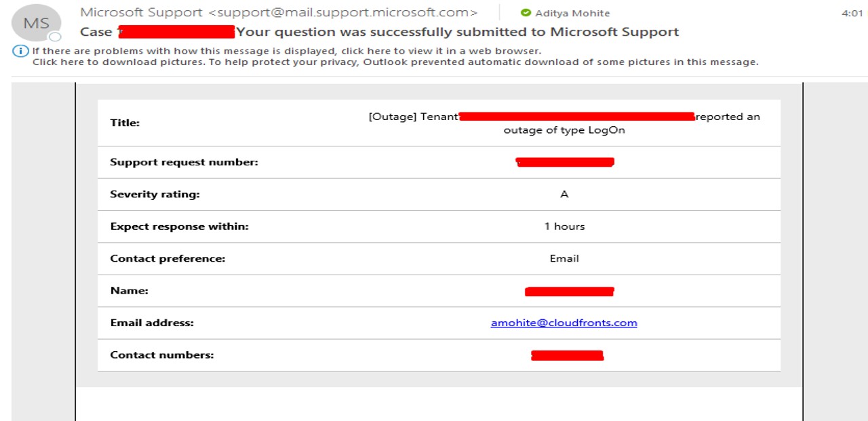The height and width of the screenshot is (421, 868).
Task: Click the "Contact numbers:" row label
Action: click(161, 355)
